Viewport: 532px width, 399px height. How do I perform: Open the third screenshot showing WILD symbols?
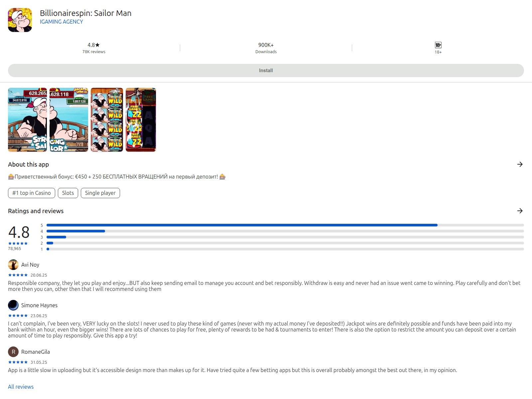107,120
